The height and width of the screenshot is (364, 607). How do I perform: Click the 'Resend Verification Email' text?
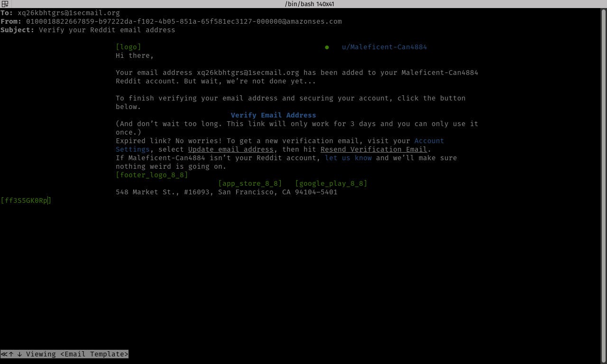374,149
